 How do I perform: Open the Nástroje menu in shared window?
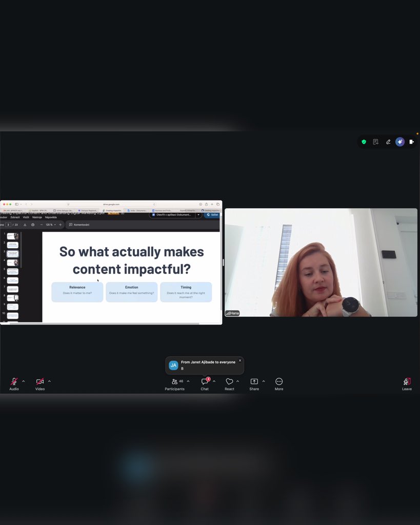click(37, 217)
